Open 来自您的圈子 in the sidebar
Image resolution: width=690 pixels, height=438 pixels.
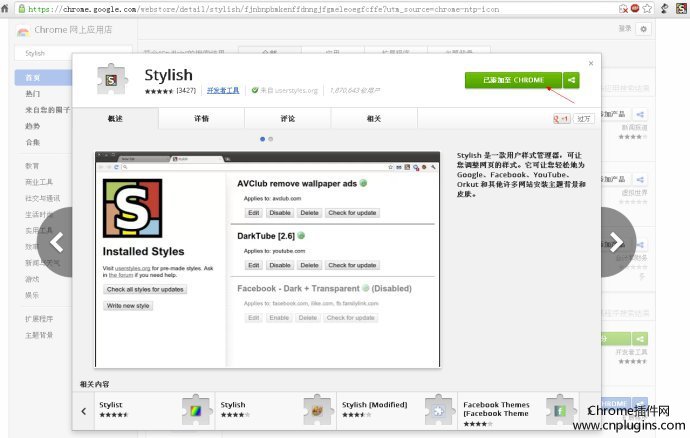[x=48, y=110]
